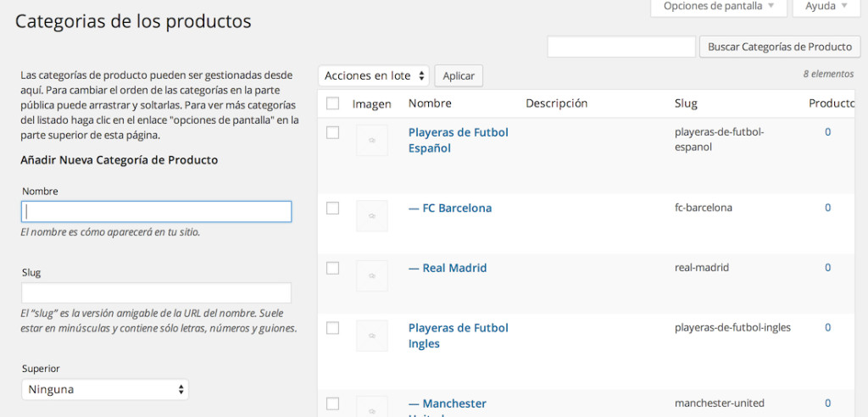Click the Buscar Categorías de Producto button
Image resolution: width=868 pixels, height=417 pixels.
click(779, 47)
